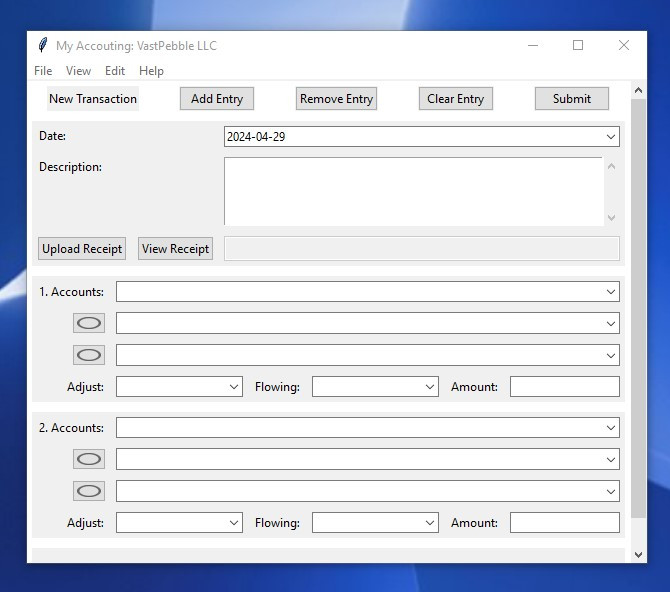670x592 pixels.
Task: Click the Amount field in entry 1
Action: [564, 387]
